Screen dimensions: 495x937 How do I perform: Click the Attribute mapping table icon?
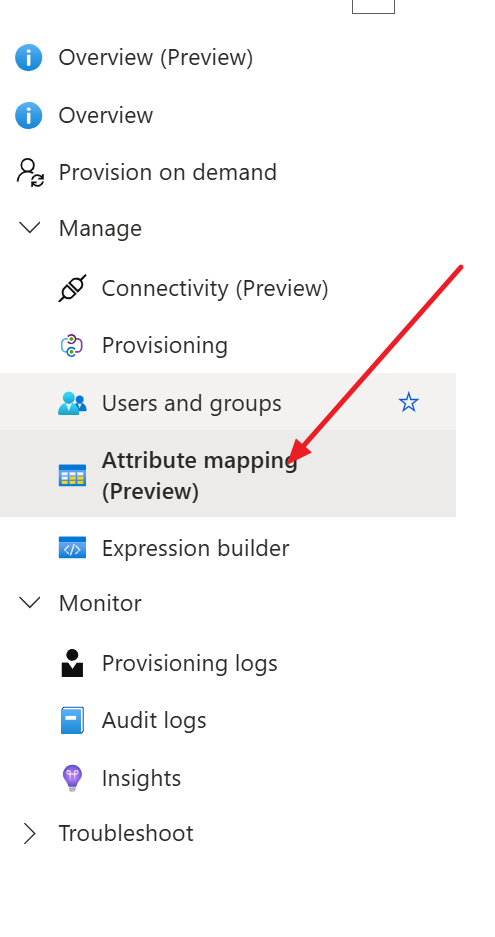pos(72,476)
